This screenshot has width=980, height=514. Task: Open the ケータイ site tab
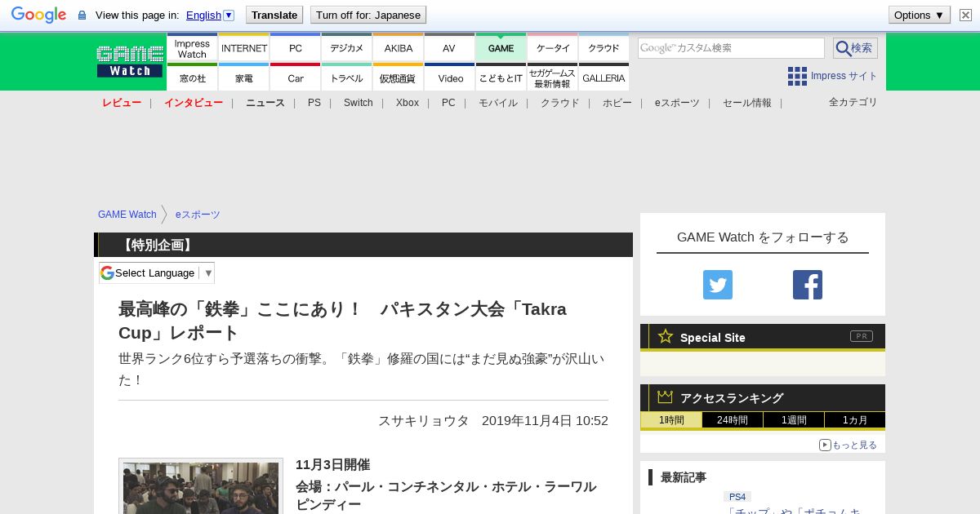click(x=553, y=48)
